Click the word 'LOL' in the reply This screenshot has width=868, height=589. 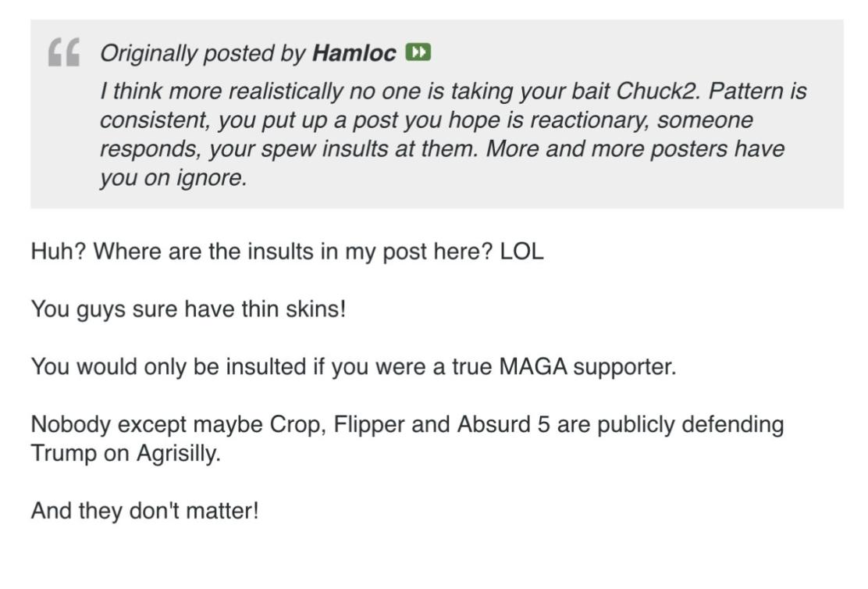pos(521,252)
